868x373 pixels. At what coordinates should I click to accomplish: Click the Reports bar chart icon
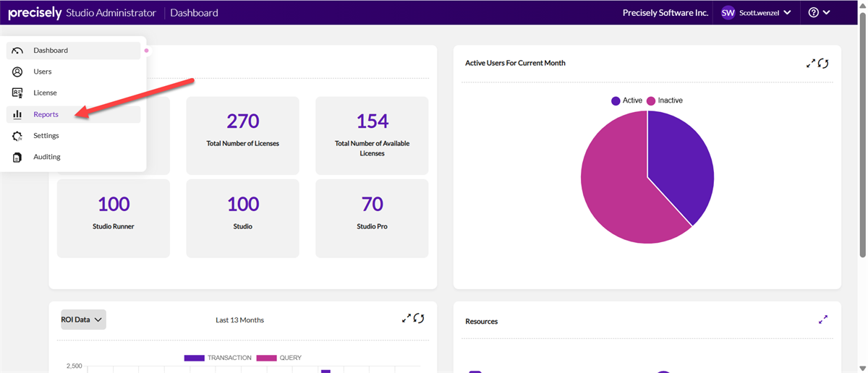17,114
